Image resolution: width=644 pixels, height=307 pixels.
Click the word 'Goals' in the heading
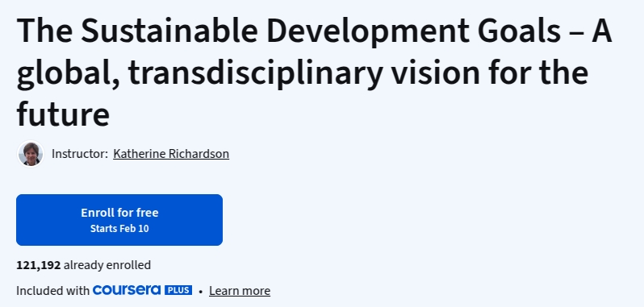519,31
